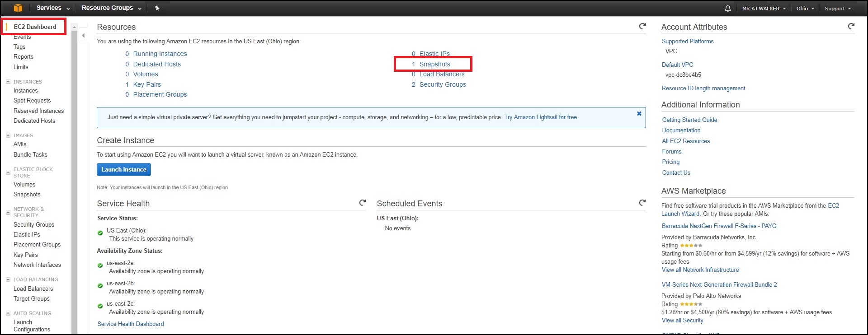Open Limits in the sidebar

pos(21,67)
